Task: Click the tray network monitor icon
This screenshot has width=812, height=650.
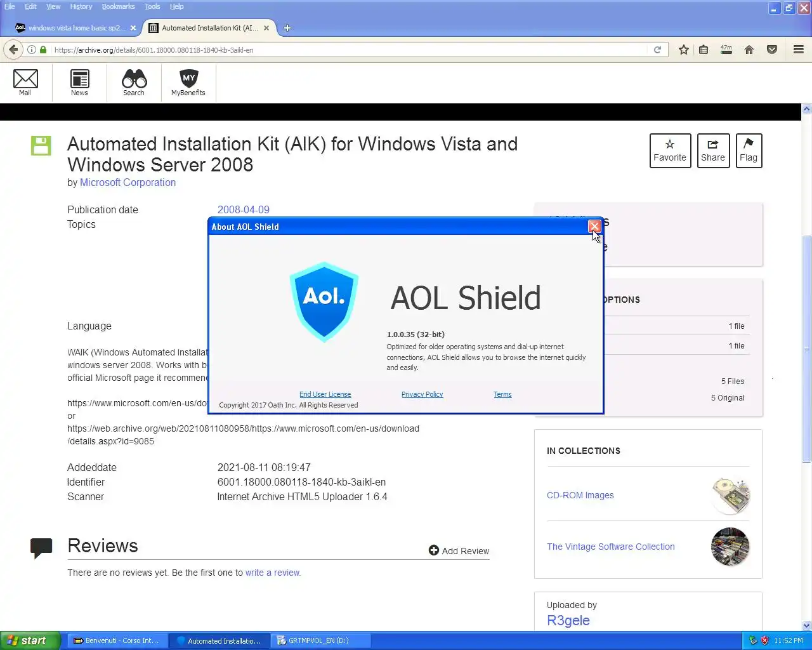Action: pos(753,640)
